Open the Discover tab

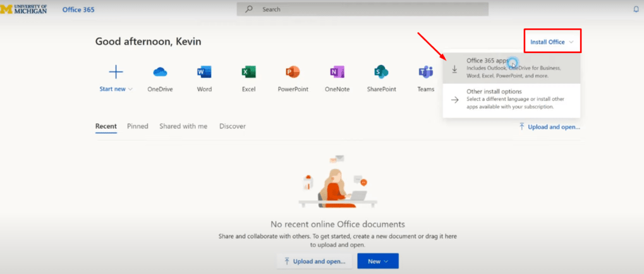pyautogui.click(x=233, y=126)
